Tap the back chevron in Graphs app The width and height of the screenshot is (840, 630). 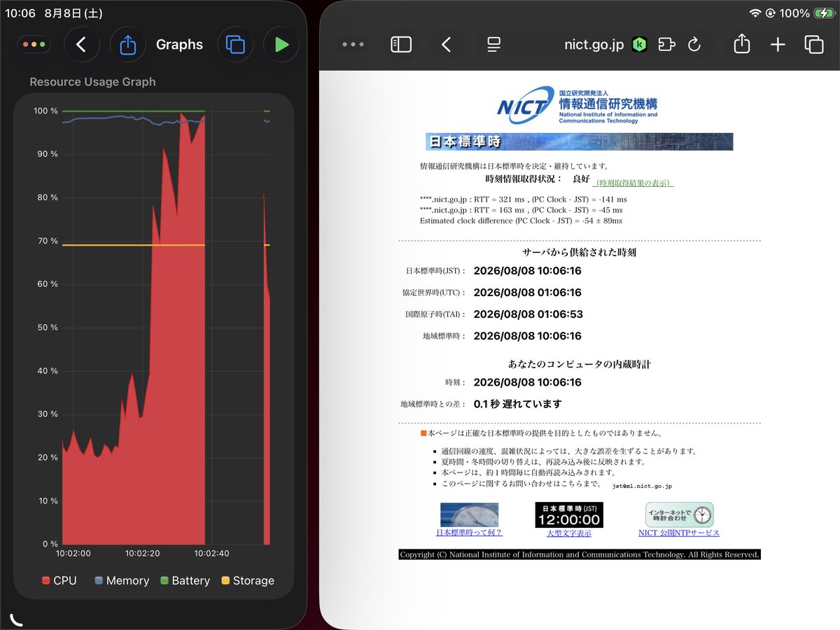coord(81,45)
